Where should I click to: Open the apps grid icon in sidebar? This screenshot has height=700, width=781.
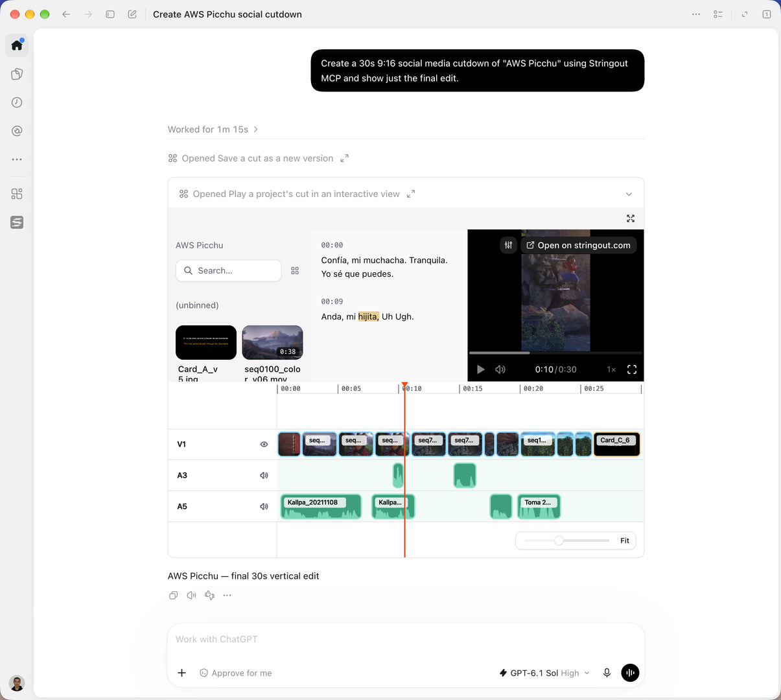[17, 194]
